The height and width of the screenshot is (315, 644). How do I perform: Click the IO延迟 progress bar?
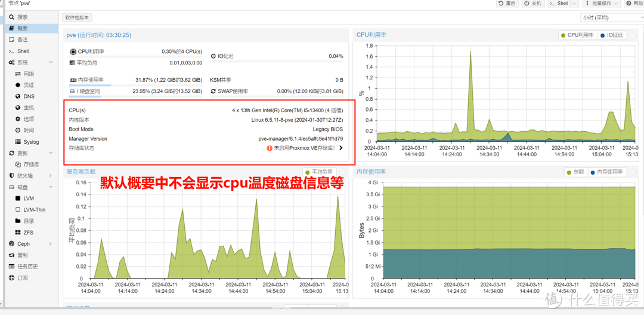point(277,62)
